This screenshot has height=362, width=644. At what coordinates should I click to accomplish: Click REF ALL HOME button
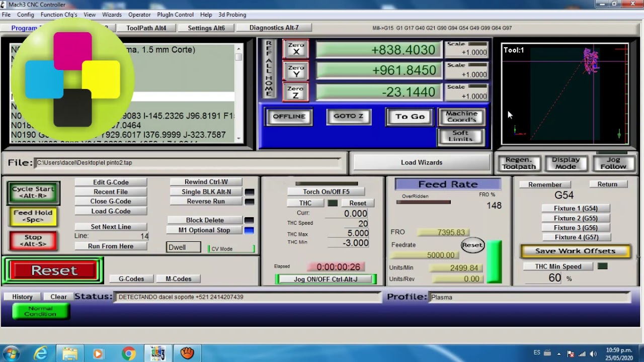pyautogui.click(x=269, y=68)
